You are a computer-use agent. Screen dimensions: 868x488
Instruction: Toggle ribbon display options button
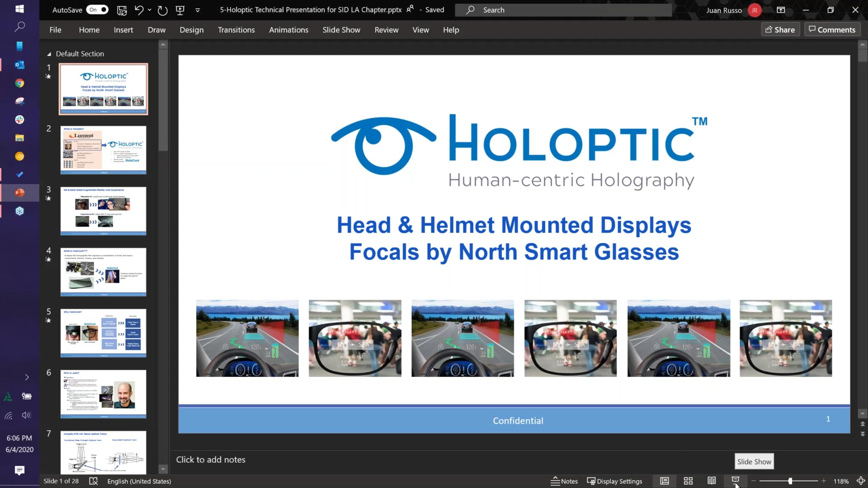pyautogui.click(x=781, y=10)
